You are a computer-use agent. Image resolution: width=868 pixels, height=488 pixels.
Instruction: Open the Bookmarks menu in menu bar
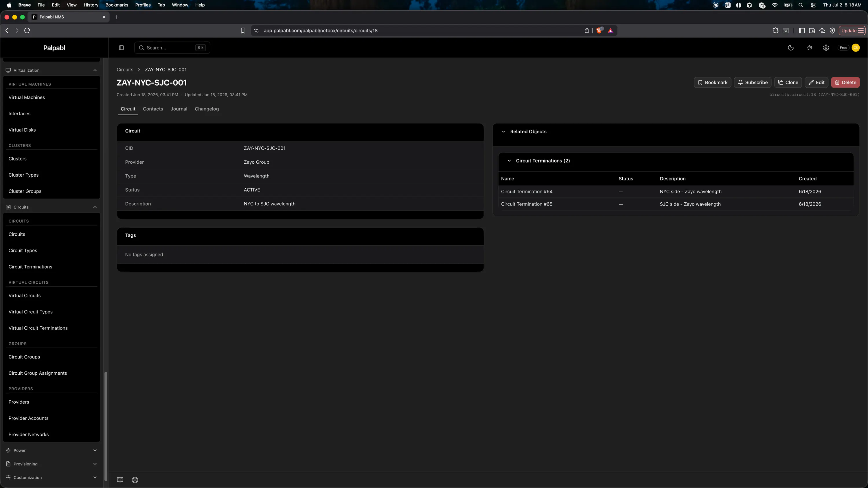[x=117, y=5]
